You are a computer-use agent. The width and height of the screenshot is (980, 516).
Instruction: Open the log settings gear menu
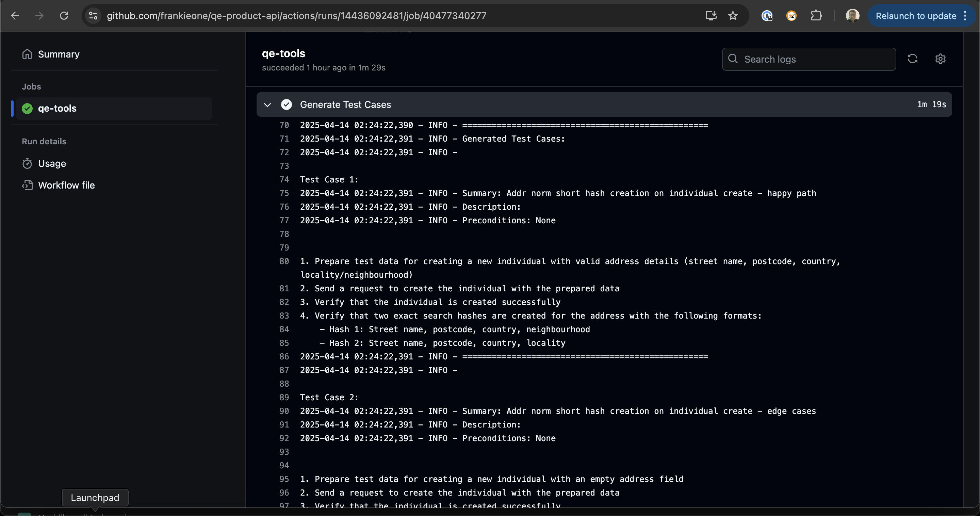940,59
